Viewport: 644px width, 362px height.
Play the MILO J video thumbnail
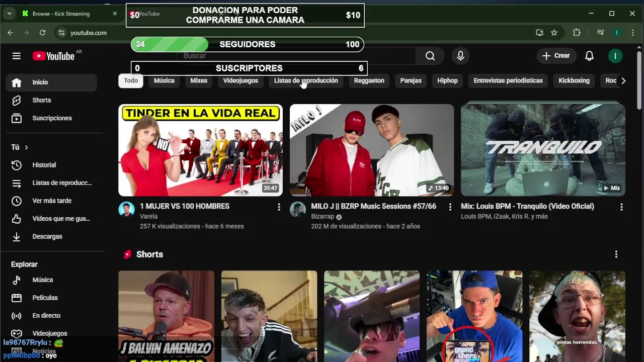tap(372, 150)
